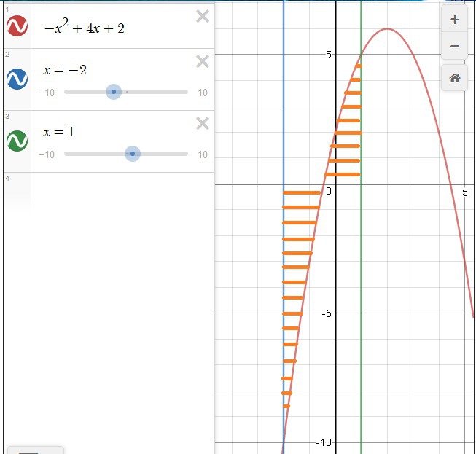Click the vertex of the red parabola

pos(387,28)
